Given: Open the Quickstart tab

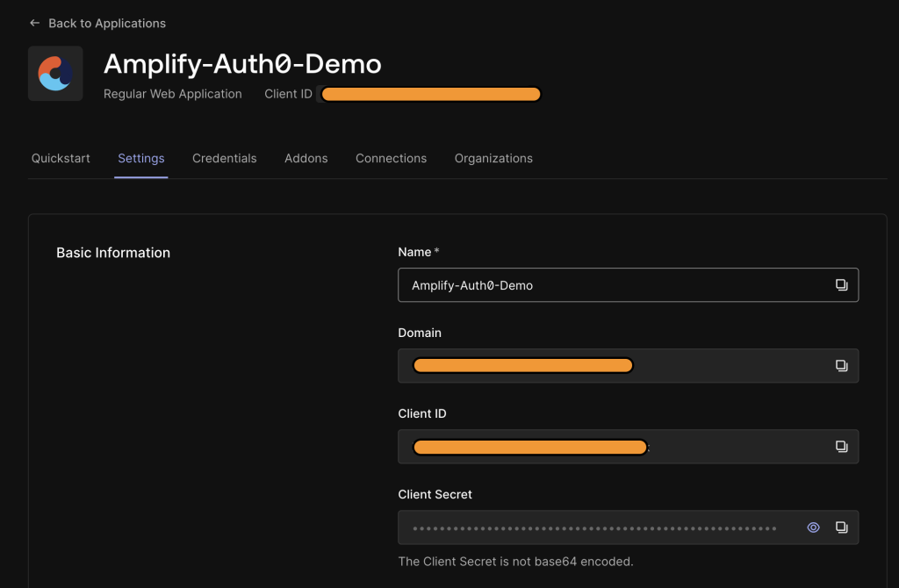Looking at the screenshot, I should [60, 158].
